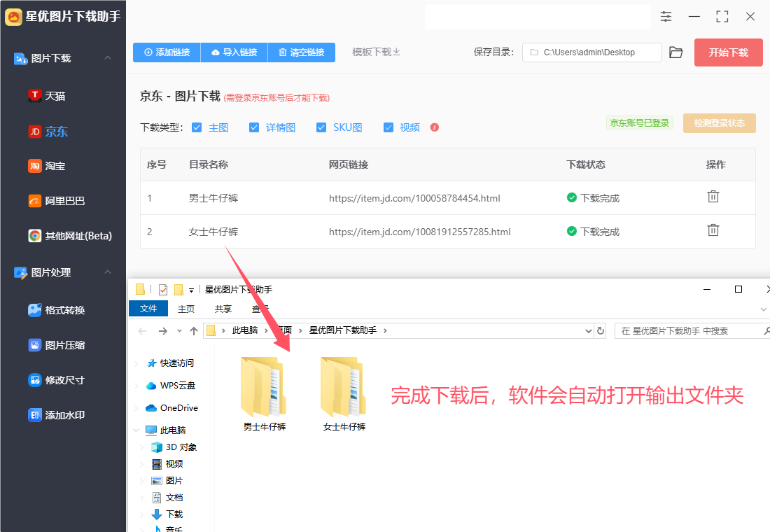Select the JD (京东) sidebar item
770x532 pixels.
pyautogui.click(x=48, y=131)
